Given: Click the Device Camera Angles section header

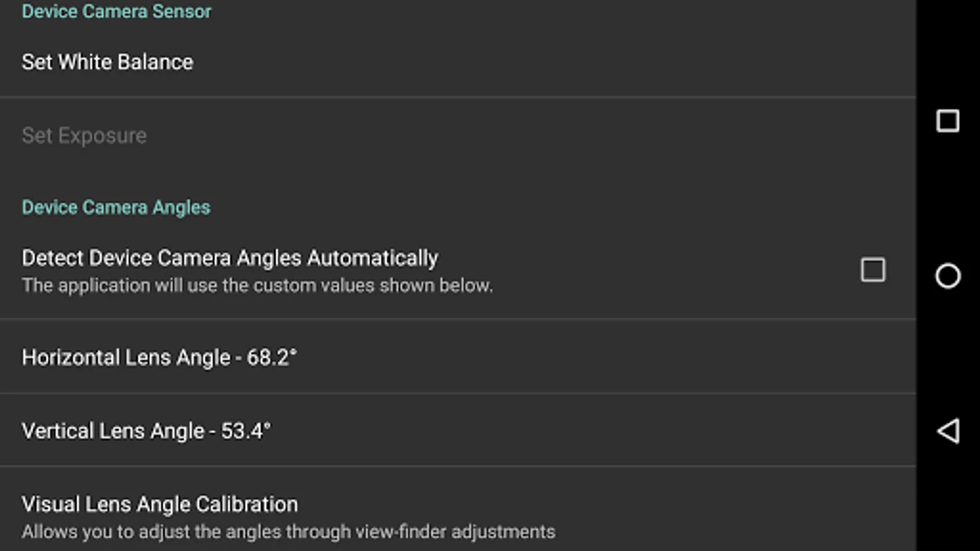Looking at the screenshot, I should pos(116,208).
